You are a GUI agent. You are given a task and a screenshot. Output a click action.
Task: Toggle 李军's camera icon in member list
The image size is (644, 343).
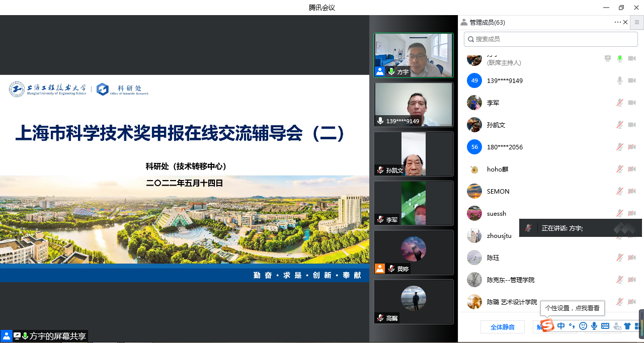(x=632, y=103)
